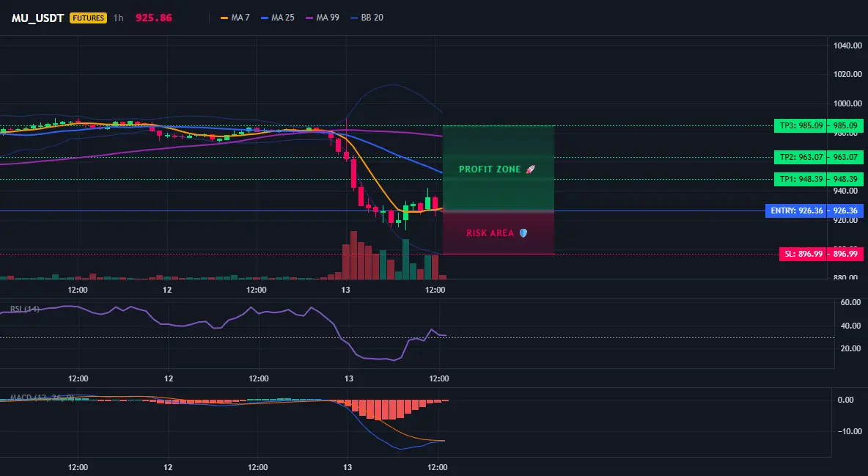Click the 1000.00 price axis value
The image size is (868, 476).
coord(847,103)
